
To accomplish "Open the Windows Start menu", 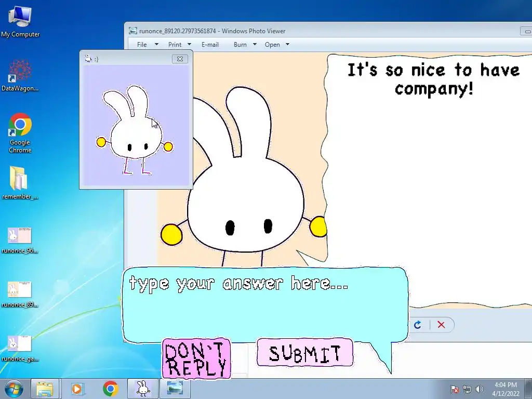I will pyautogui.click(x=14, y=389).
